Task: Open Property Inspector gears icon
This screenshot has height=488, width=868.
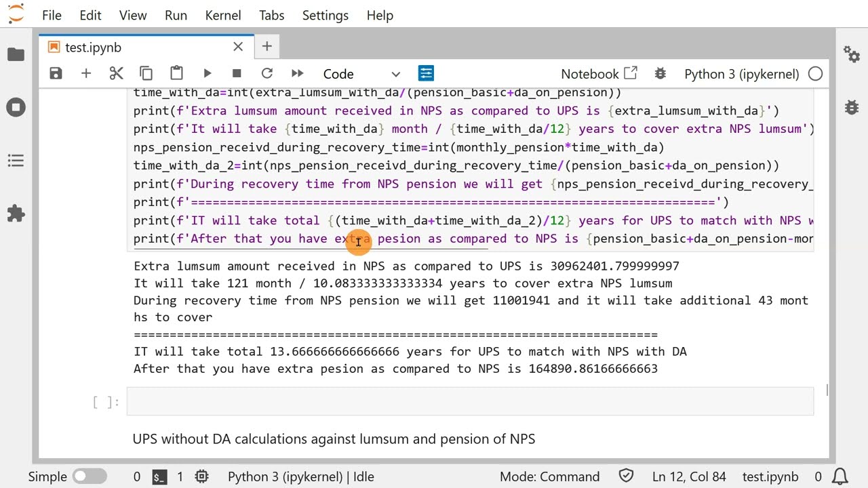Action: [x=852, y=54]
